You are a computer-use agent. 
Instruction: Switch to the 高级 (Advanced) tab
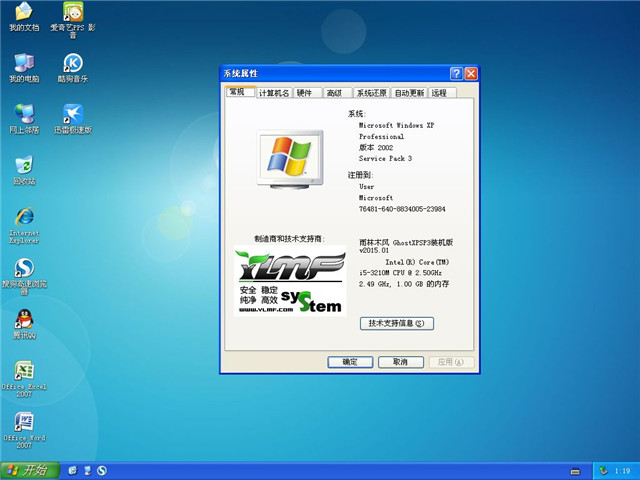[x=338, y=93]
